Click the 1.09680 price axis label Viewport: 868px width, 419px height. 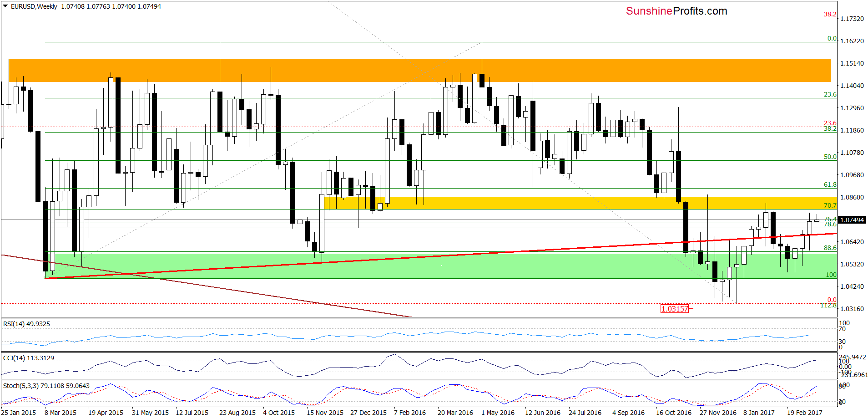pos(852,175)
